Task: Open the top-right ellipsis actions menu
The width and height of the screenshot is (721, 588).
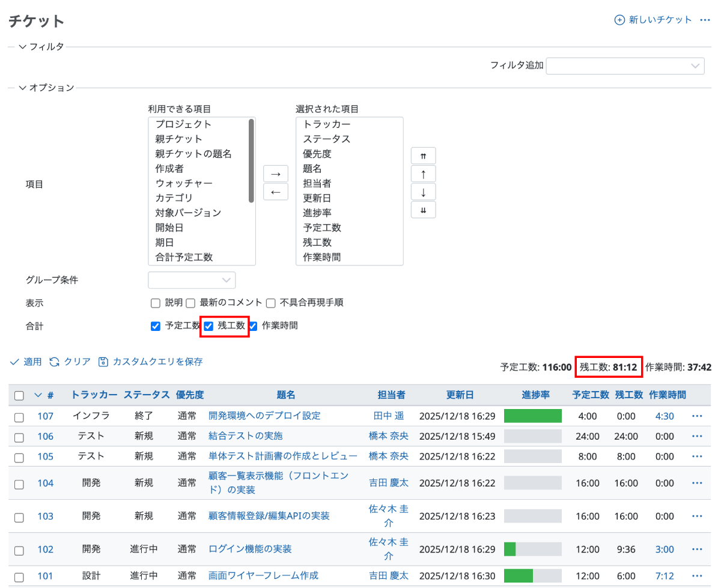Action: (705, 20)
